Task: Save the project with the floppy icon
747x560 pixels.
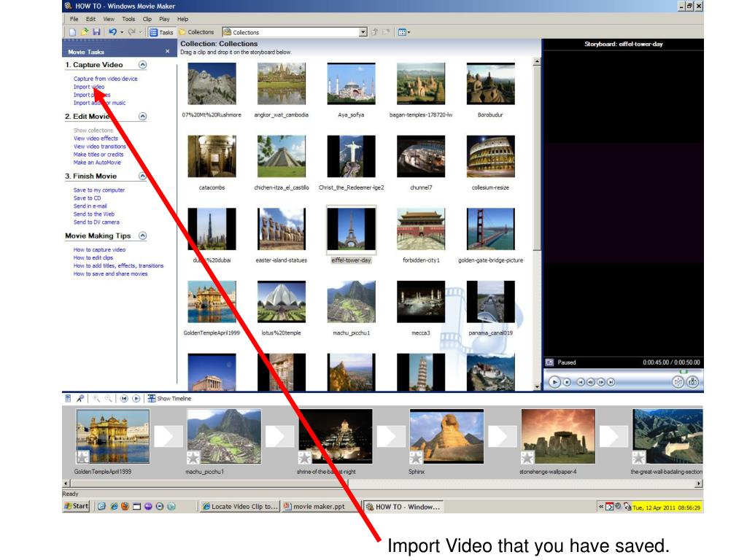Action: [x=96, y=32]
